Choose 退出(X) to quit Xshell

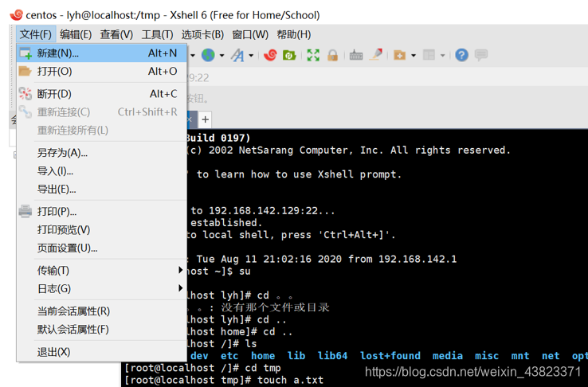point(102,352)
